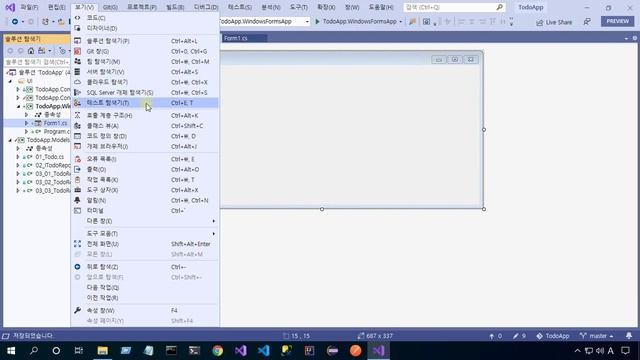Click the 코드 정의 창 icon, shortcut Ctrl+W, D
Viewport: 640px width, 360px height.
click(x=77, y=136)
